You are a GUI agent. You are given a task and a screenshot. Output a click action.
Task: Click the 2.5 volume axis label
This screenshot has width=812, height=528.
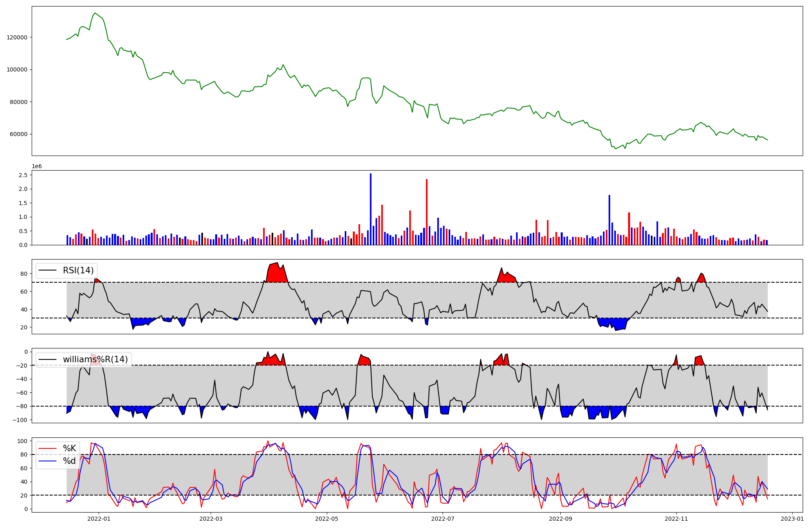(23, 175)
